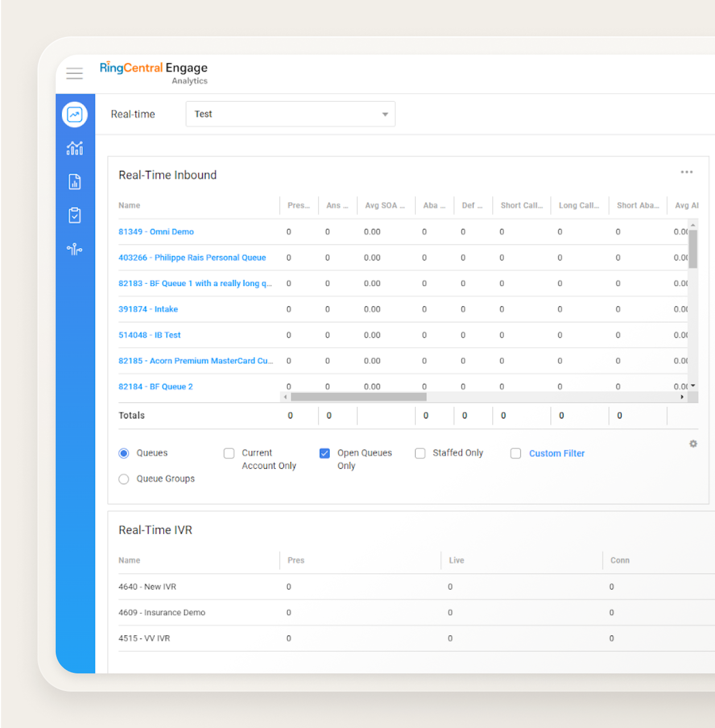
Task: Expand the right scroll arrow under the inbound table
Action: [682, 397]
